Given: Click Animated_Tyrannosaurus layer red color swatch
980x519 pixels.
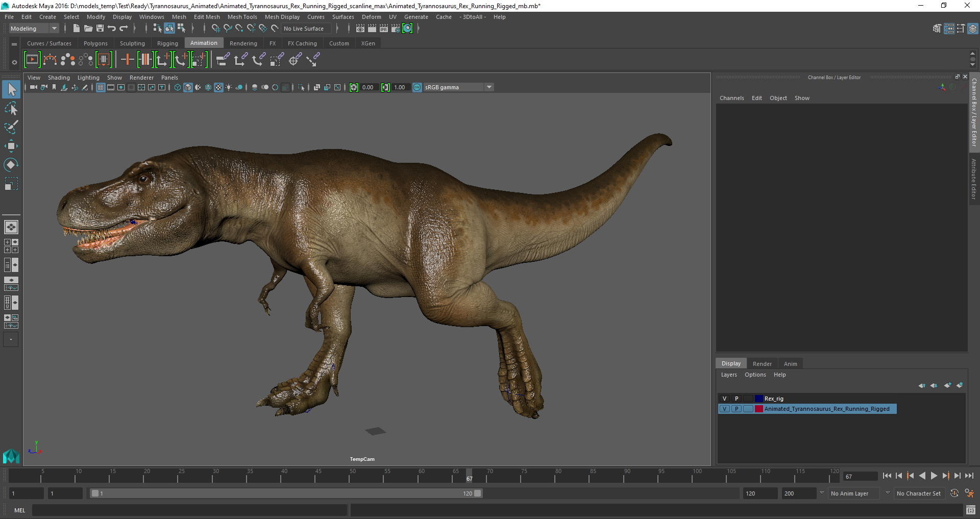Looking at the screenshot, I should 759,409.
